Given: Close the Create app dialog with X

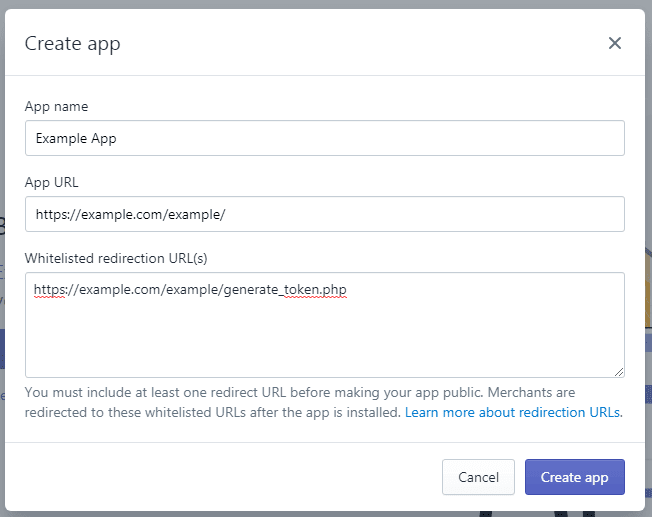Looking at the screenshot, I should click(x=615, y=43).
